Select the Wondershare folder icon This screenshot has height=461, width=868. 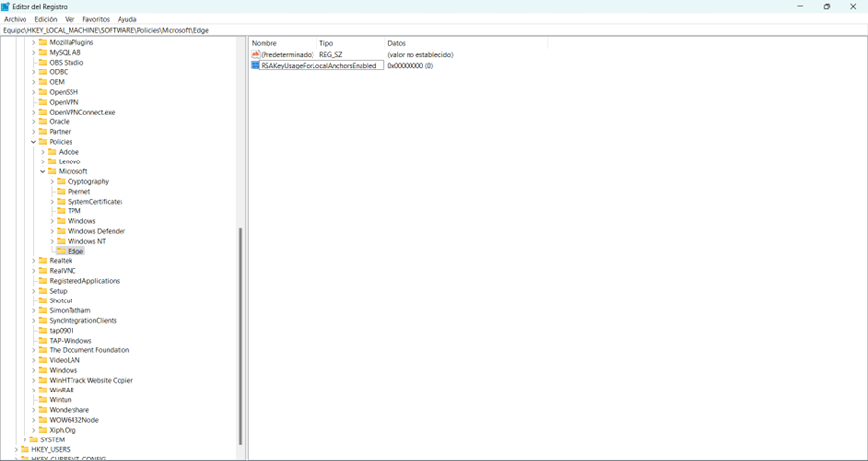[43, 409]
